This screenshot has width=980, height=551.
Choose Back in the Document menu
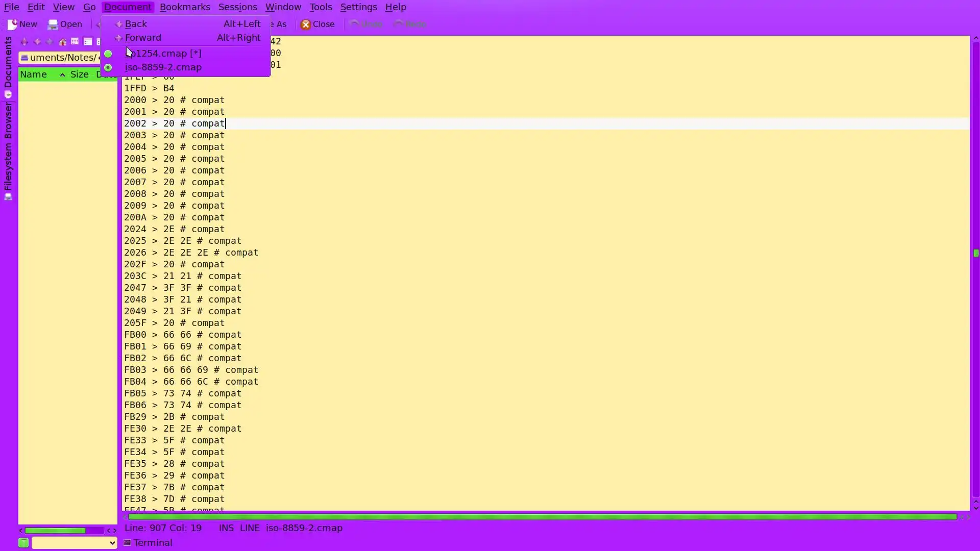[136, 24]
